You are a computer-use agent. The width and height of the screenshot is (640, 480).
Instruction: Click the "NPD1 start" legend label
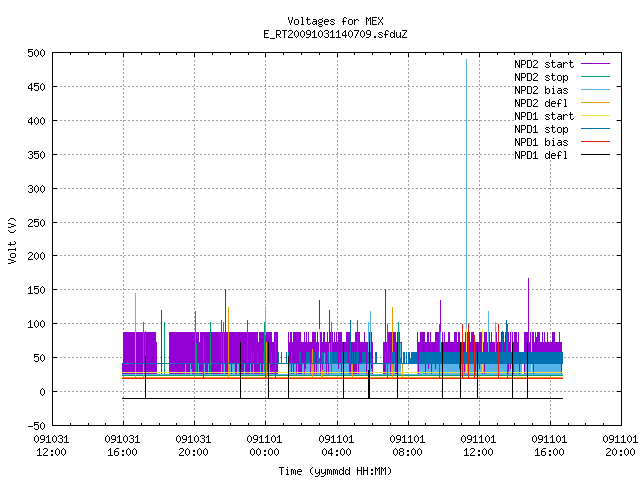pos(544,116)
